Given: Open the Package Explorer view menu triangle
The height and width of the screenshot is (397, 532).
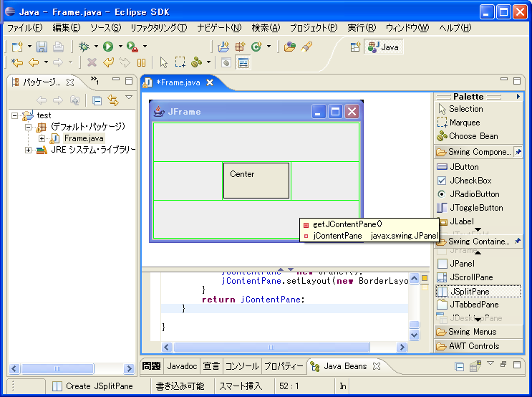Looking at the screenshot, I should click(x=129, y=97).
